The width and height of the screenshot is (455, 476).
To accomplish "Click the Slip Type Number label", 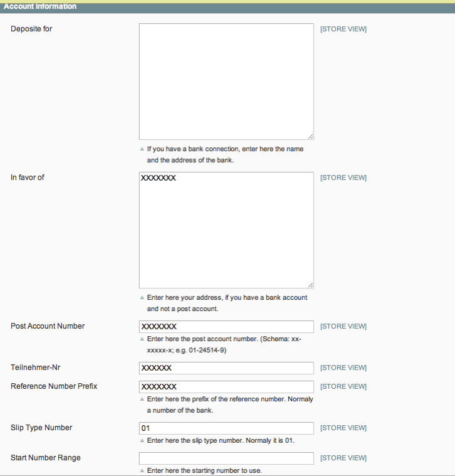I will point(41,428).
